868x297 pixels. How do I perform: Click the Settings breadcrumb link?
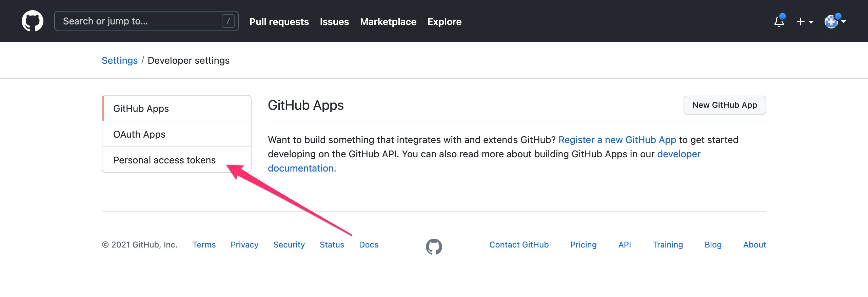(120, 60)
